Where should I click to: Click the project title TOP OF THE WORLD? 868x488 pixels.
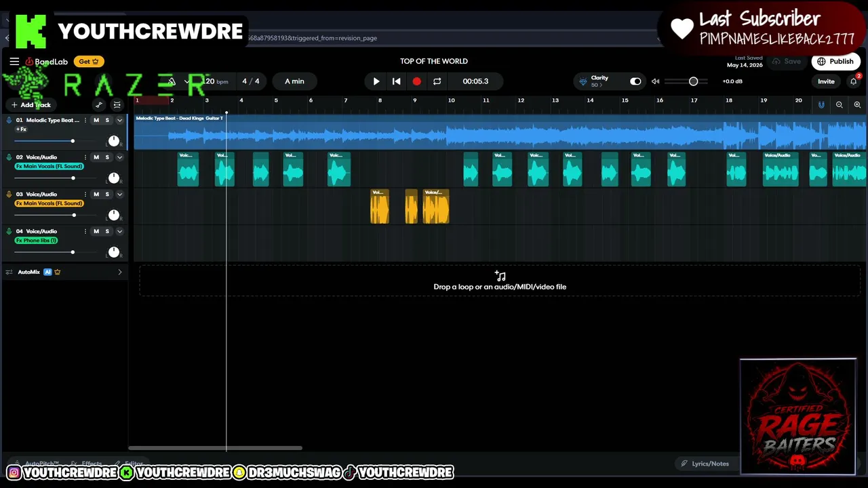[434, 61]
